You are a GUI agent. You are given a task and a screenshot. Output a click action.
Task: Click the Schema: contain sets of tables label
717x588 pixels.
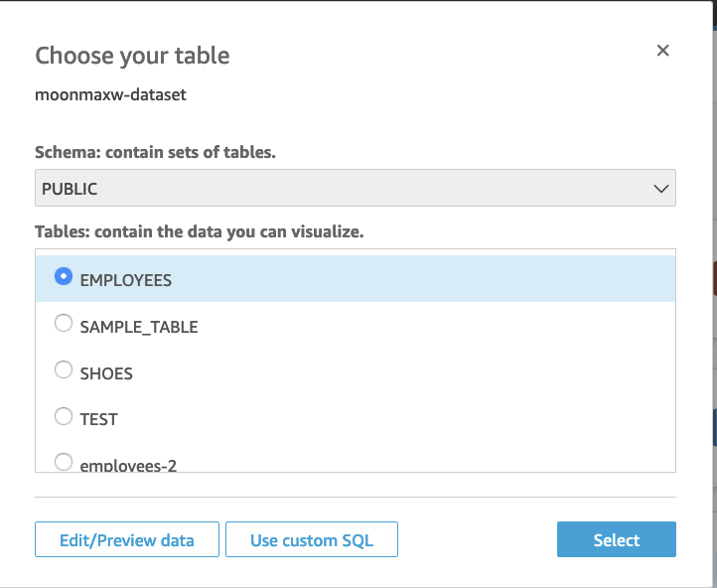click(x=155, y=152)
